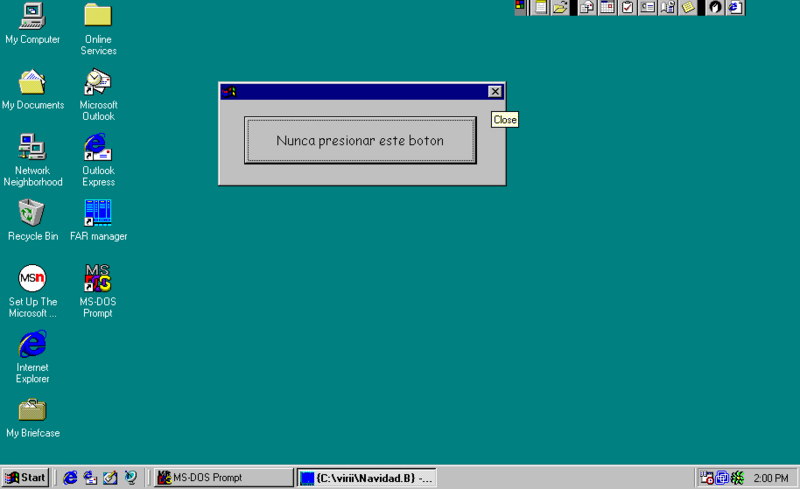Select Set Up The Microsoft Network icon
800x489 pixels.
32,291
